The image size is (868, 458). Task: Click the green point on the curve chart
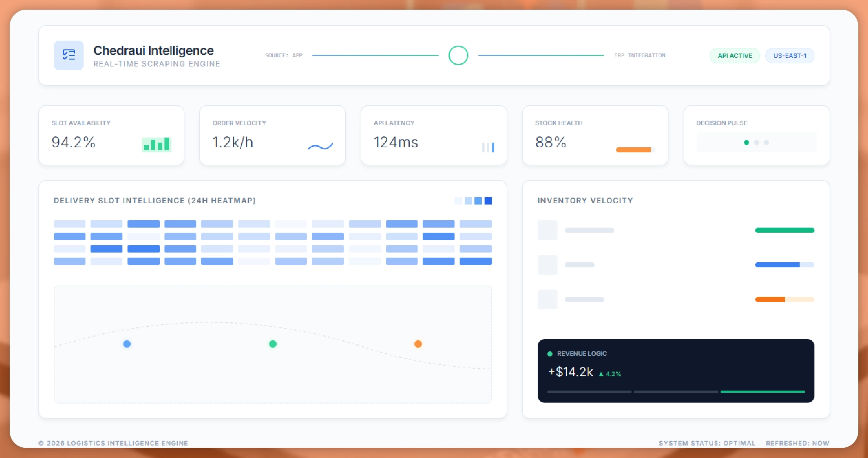(x=273, y=344)
